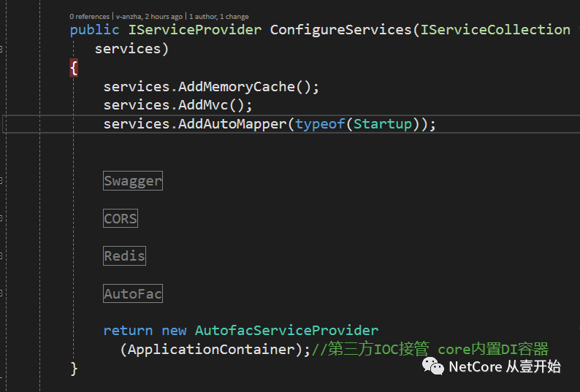The width and height of the screenshot is (580, 392).
Task: Click the IServiceProvider return type
Action: 194,30
